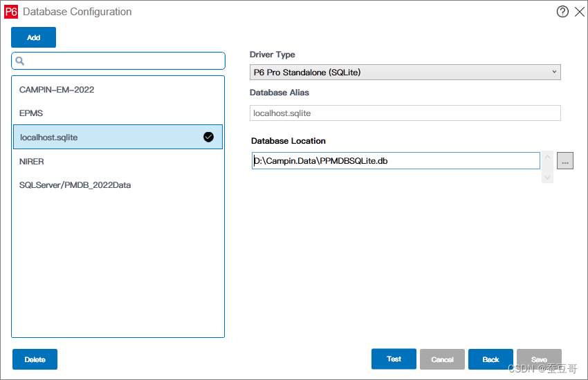
Task: Click the Save button
Action: (539, 359)
